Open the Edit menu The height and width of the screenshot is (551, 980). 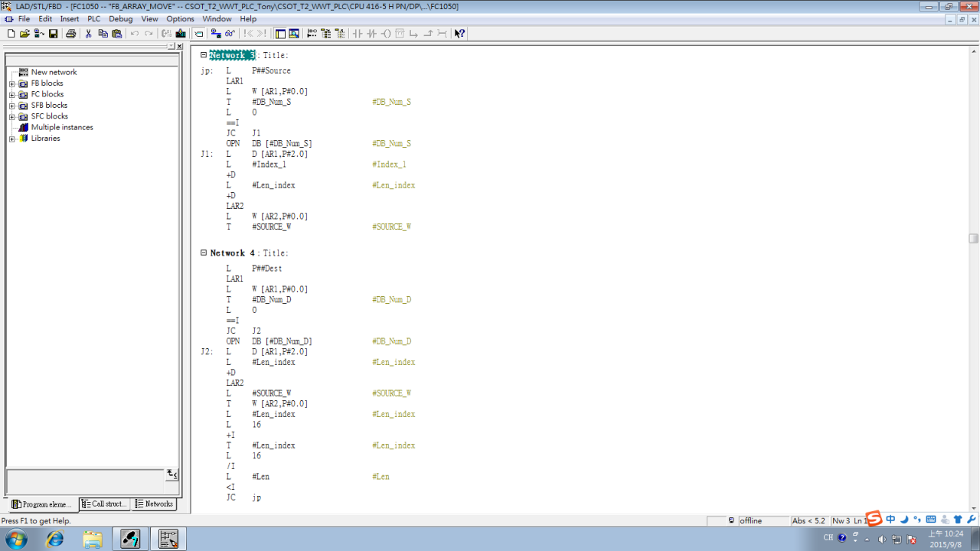tap(45, 18)
